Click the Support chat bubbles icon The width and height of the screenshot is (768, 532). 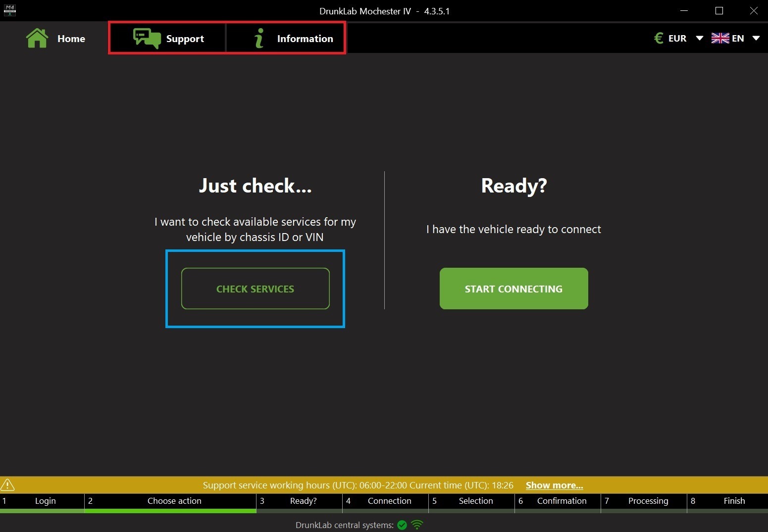[147, 38]
